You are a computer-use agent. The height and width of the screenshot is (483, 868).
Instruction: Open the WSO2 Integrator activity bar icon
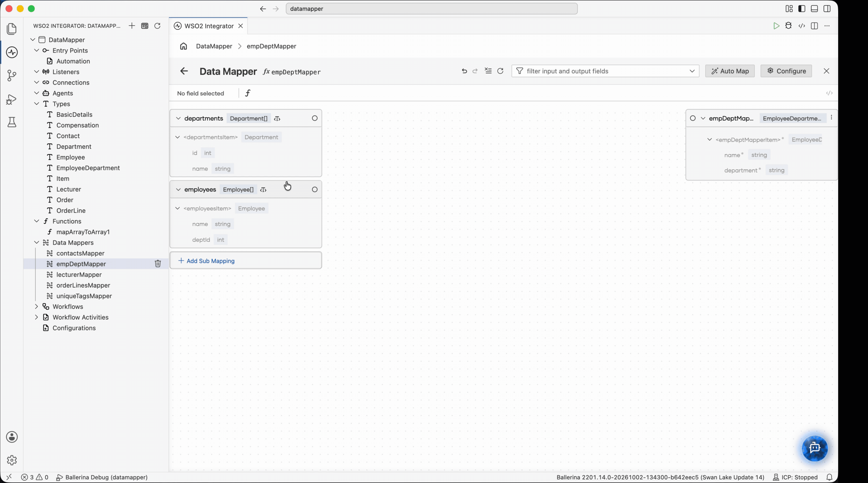12,52
